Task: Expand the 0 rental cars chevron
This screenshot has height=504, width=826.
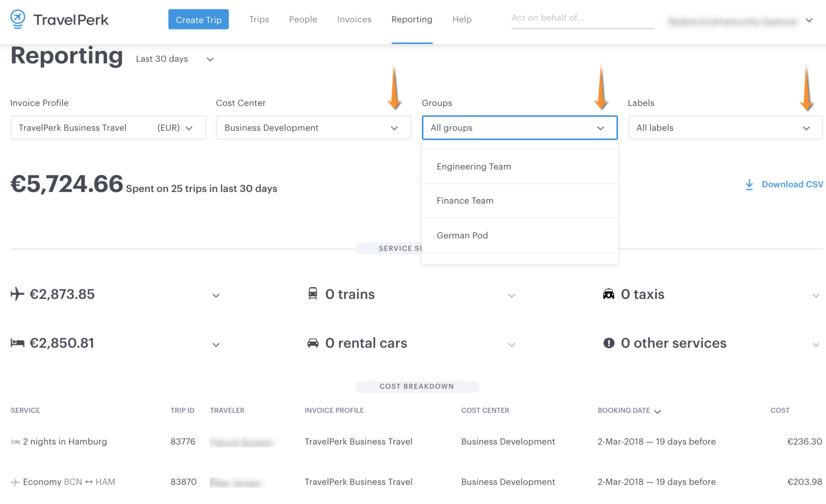Action: (x=512, y=345)
